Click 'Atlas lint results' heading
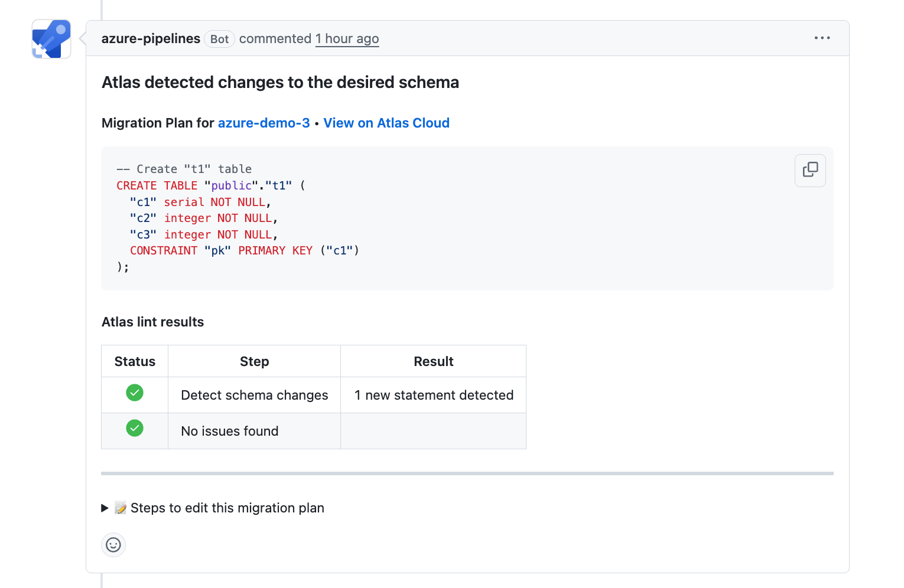The image size is (904, 588). (x=152, y=322)
